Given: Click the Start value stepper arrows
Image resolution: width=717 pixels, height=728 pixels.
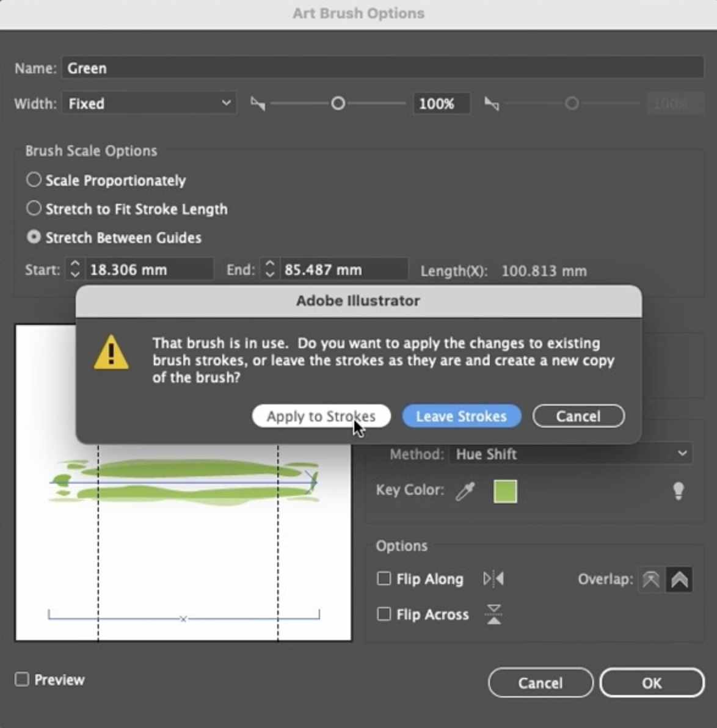Looking at the screenshot, I should click(75, 269).
